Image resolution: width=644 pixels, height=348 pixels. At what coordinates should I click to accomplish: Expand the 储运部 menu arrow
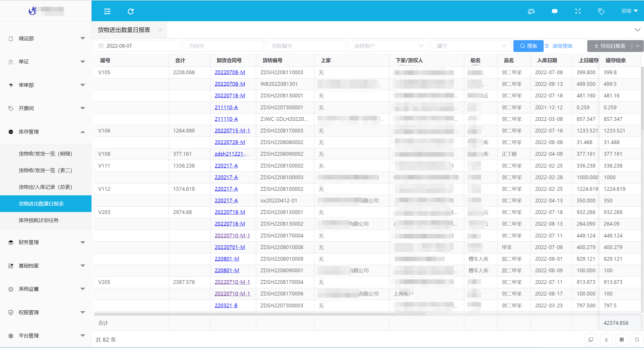pyautogui.click(x=82, y=38)
